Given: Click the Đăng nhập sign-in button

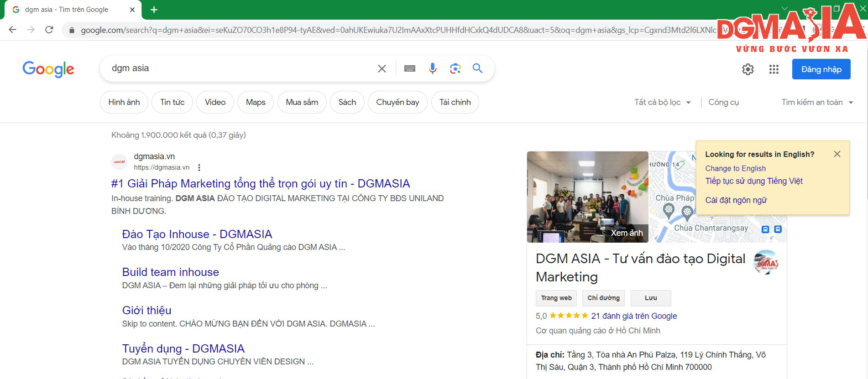Looking at the screenshot, I should tap(821, 69).
